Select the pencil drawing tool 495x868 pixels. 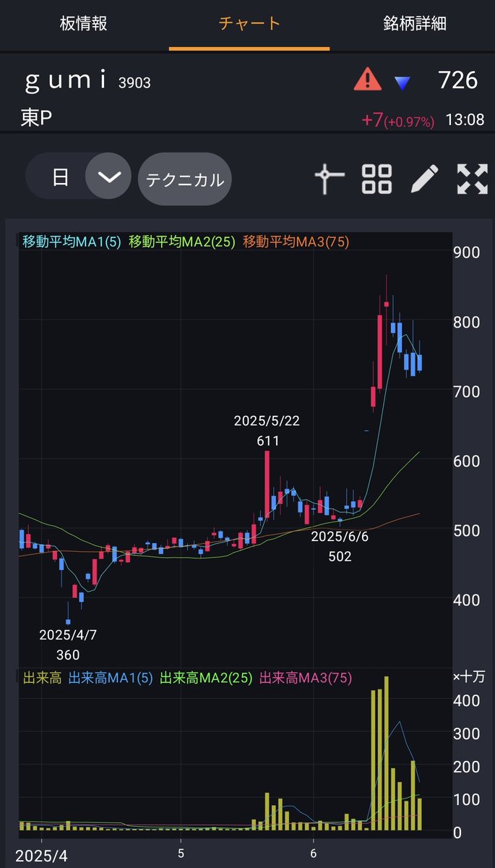[x=424, y=179]
